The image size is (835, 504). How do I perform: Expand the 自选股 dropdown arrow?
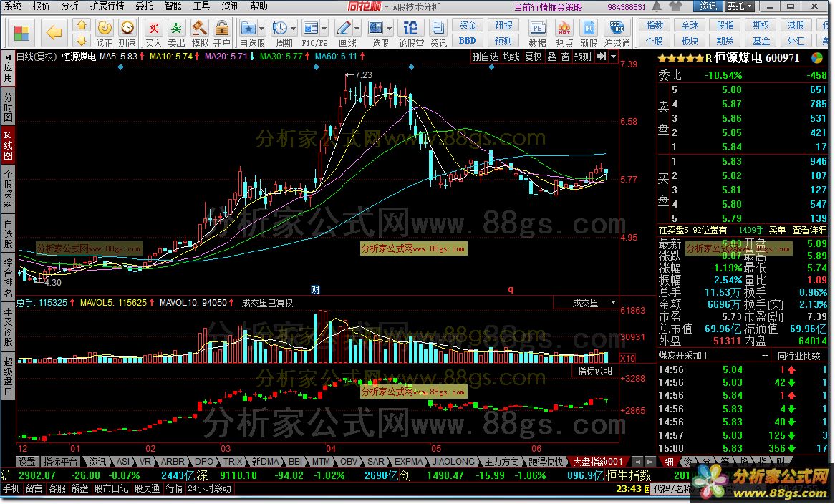[x=261, y=28]
